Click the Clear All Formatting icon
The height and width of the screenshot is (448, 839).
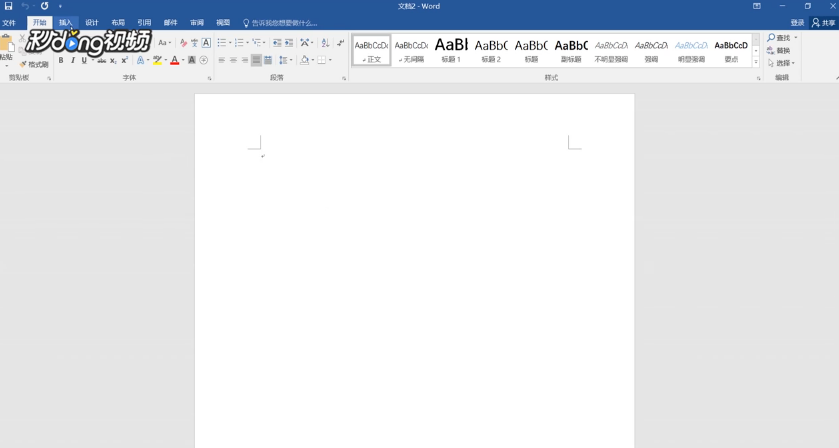tap(183, 43)
